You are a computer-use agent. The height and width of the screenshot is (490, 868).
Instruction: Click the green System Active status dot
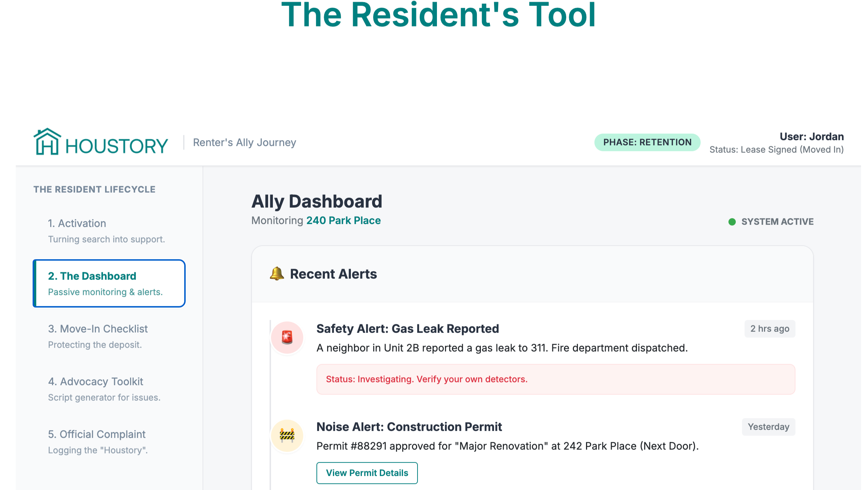coord(732,222)
